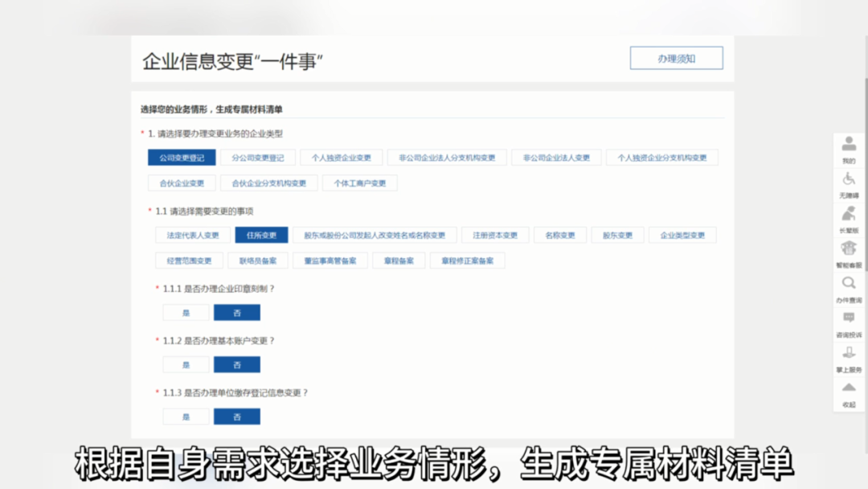Open 掌上服务 mobile service icon
Screen dimensions: 868x489
click(x=849, y=360)
